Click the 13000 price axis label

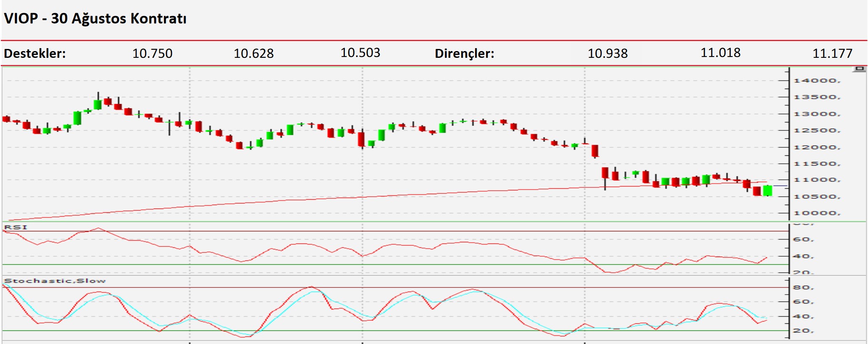tap(817, 114)
